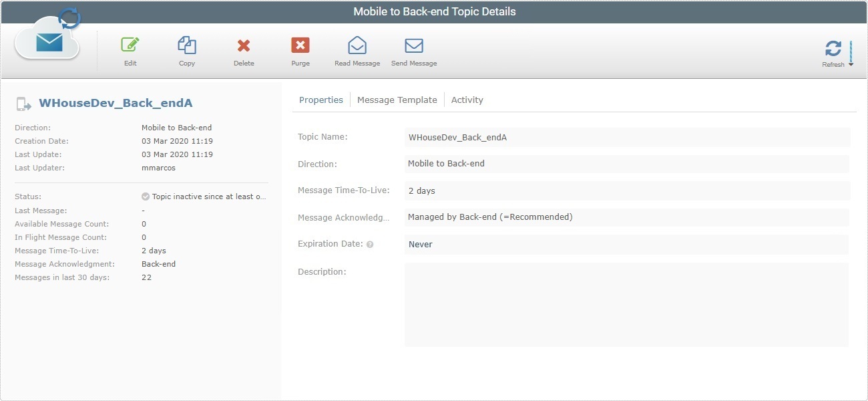Image resolution: width=868 pixels, height=401 pixels.
Task: Open Read Message
Action: click(357, 45)
